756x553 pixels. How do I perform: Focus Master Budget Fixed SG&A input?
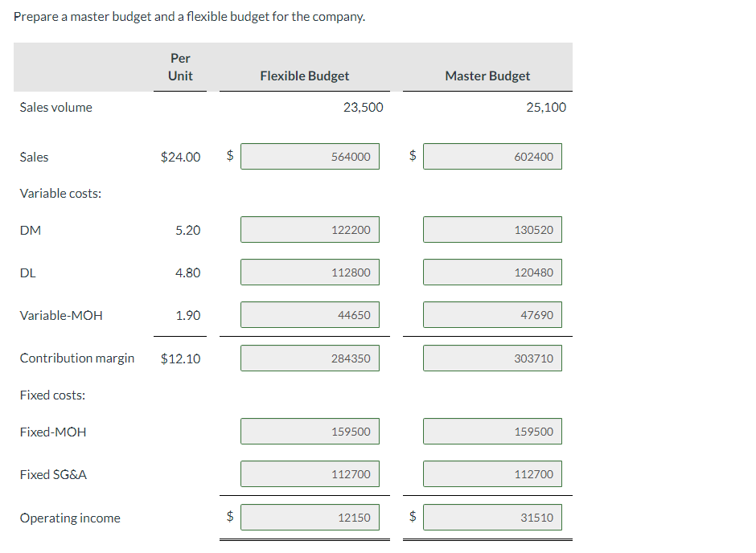[x=492, y=474]
